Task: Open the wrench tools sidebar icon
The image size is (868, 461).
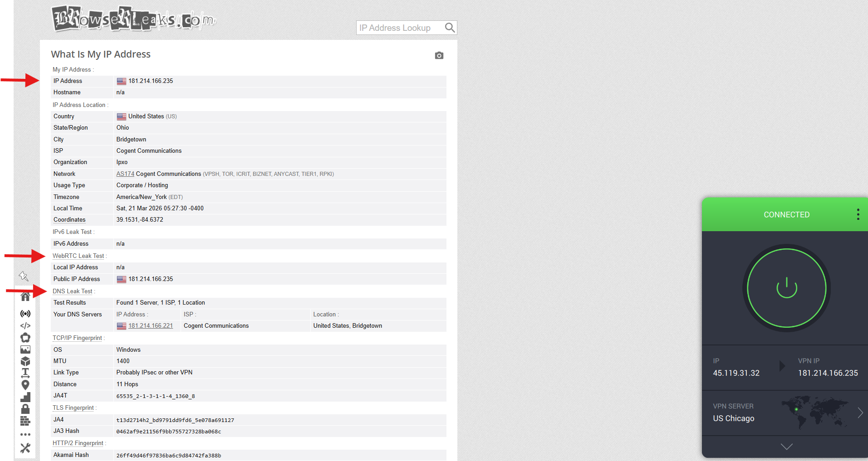Action: [x=25, y=448]
